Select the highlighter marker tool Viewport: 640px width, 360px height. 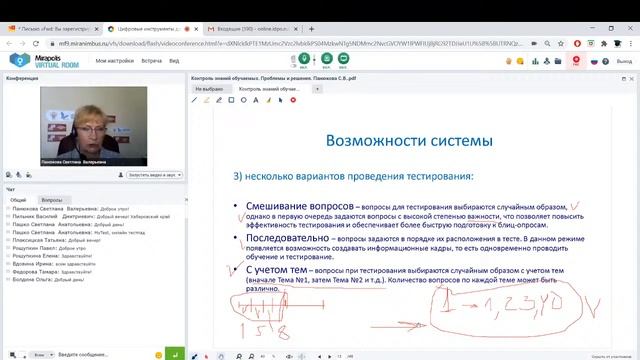coord(207,100)
